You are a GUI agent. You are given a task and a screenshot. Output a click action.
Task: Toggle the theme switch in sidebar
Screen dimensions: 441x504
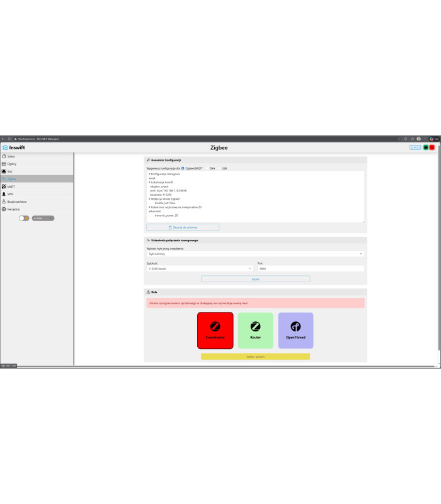25,218
